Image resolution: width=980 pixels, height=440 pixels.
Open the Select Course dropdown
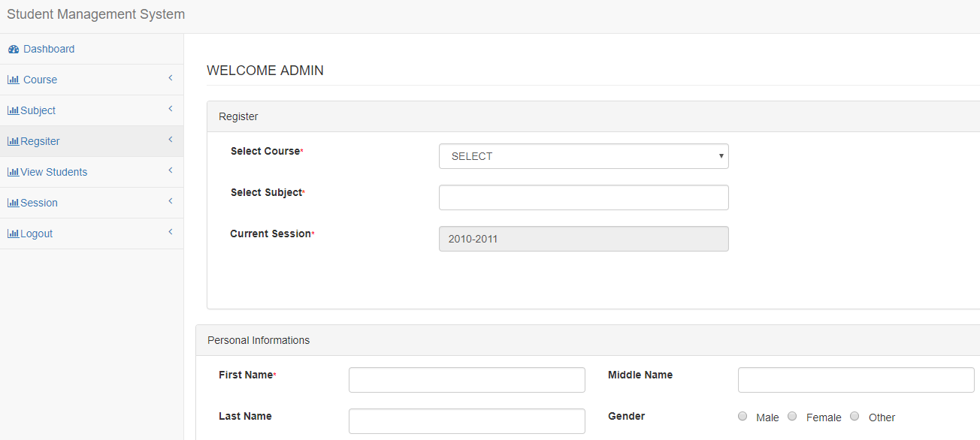click(x=584, y=156)
